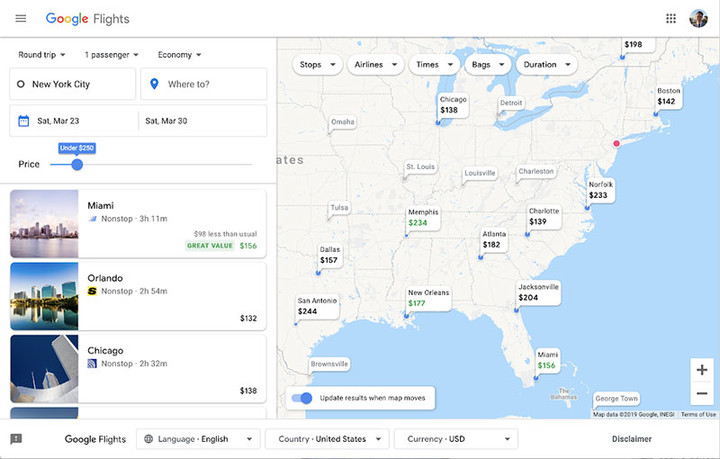
Task: Click the Disclaimer link
Action: [x=631, y=439]
